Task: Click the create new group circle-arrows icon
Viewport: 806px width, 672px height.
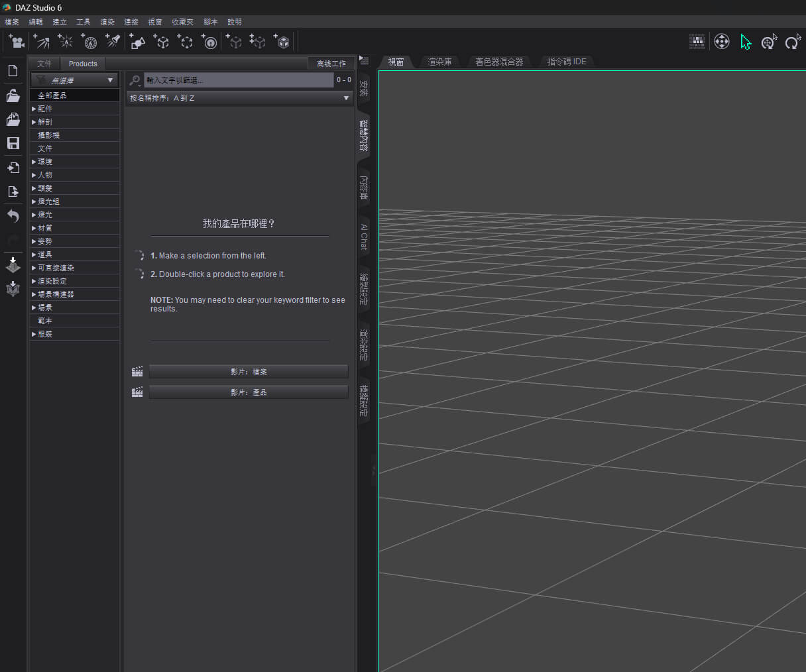Action: point(185,42)
